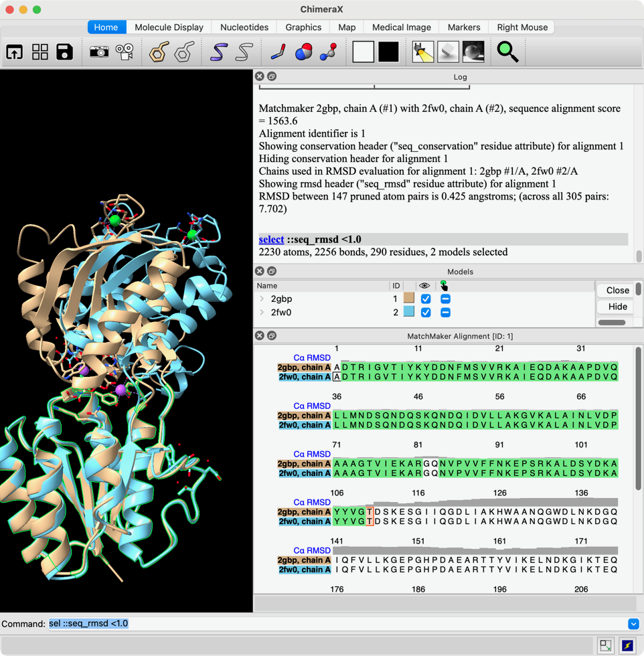Click the select command link in Log
This screenshot has width=644, height=656.
(271, 240)
